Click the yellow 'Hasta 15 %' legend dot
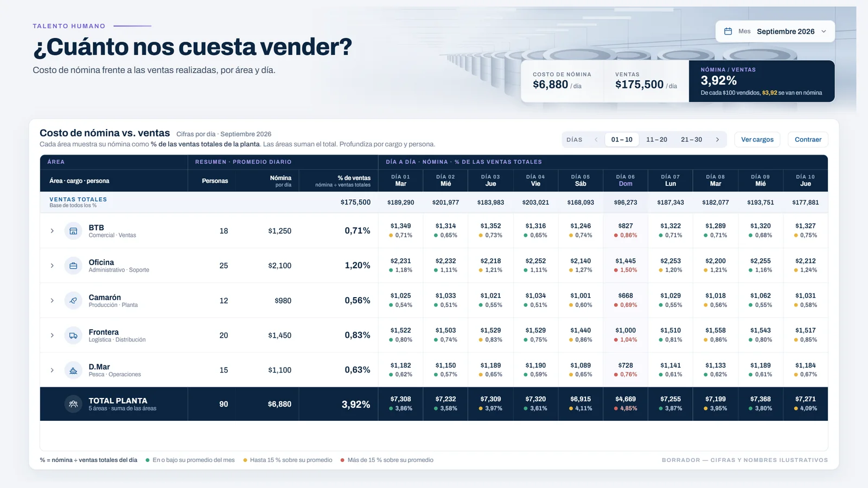The width and height of the screenshot is (868, 488). pos(245,460)
